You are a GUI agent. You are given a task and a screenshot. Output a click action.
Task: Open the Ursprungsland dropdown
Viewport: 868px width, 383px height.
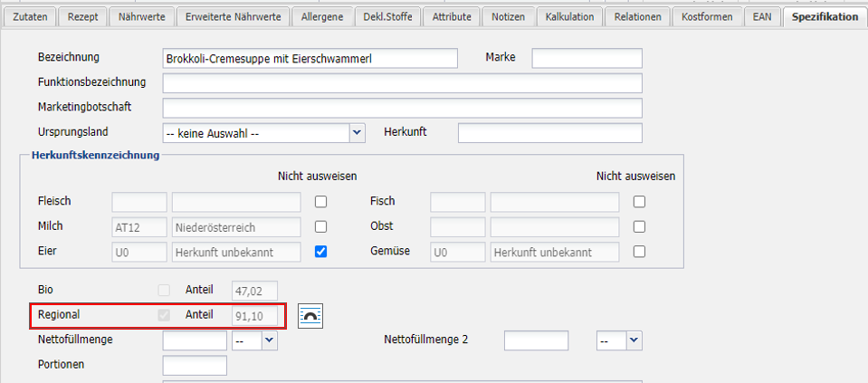pyautogui.click(x=357, y=133)
